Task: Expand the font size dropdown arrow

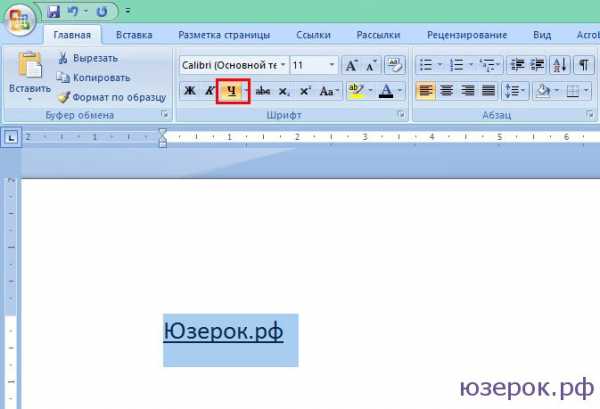Action: [332, 65]
